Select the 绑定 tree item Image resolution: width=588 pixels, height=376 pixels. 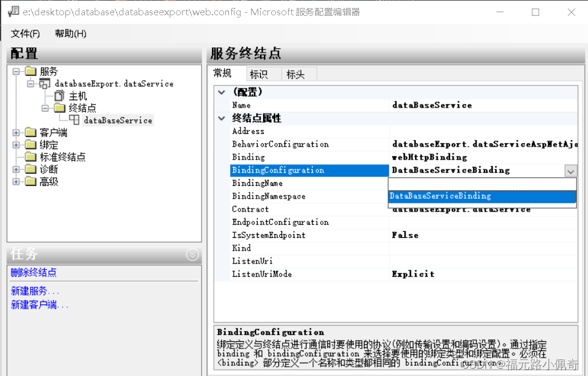pyautogui.click(x=49, y=145)
